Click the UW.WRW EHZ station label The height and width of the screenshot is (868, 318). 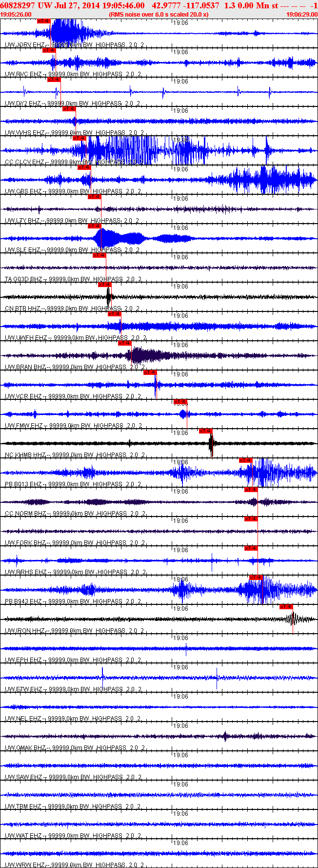tap(24, 865)
